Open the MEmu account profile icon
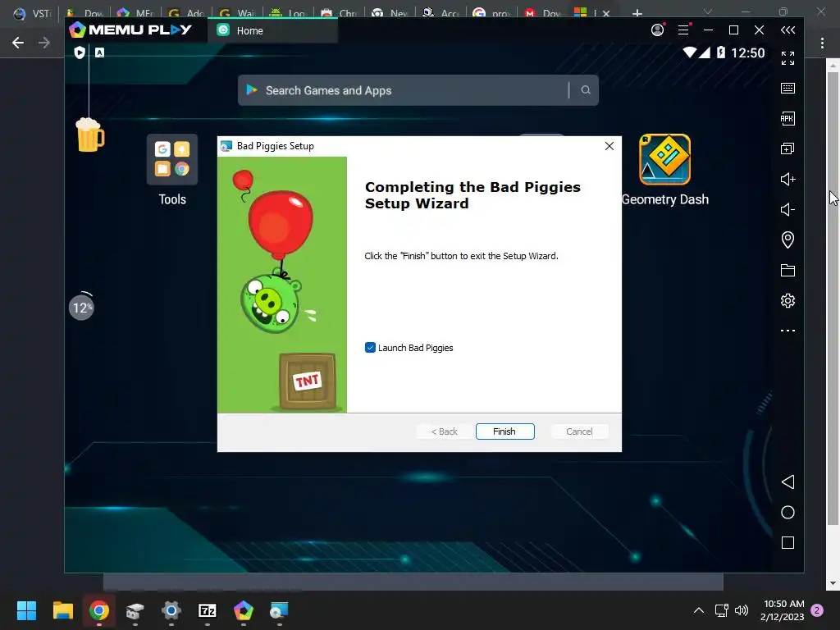This screenshot has height=630, width=840. pyautogui.click(x=657, y=30)
